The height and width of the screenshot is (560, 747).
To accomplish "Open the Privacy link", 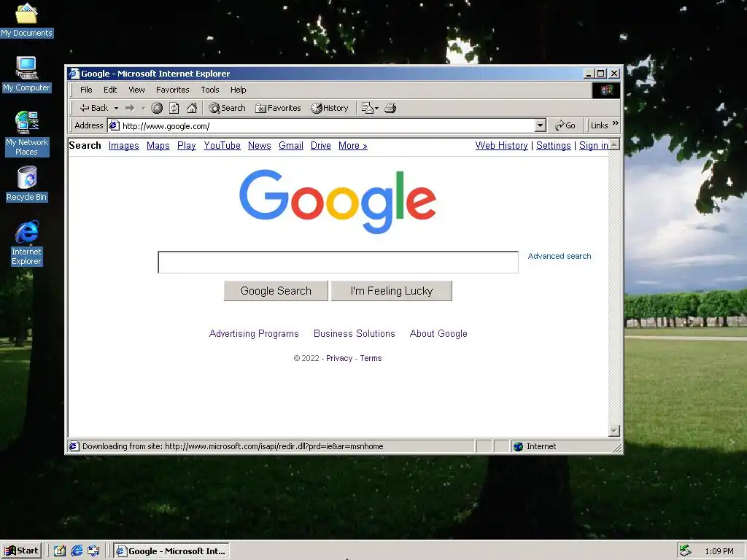I will pyautogui.click(x=339, y=358).
